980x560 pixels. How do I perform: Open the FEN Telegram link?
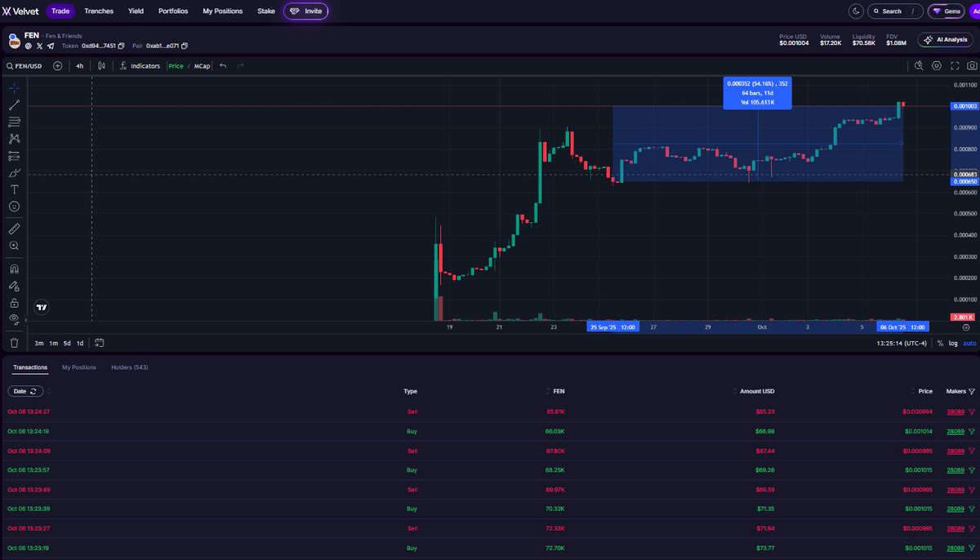[x=51, y=46]
